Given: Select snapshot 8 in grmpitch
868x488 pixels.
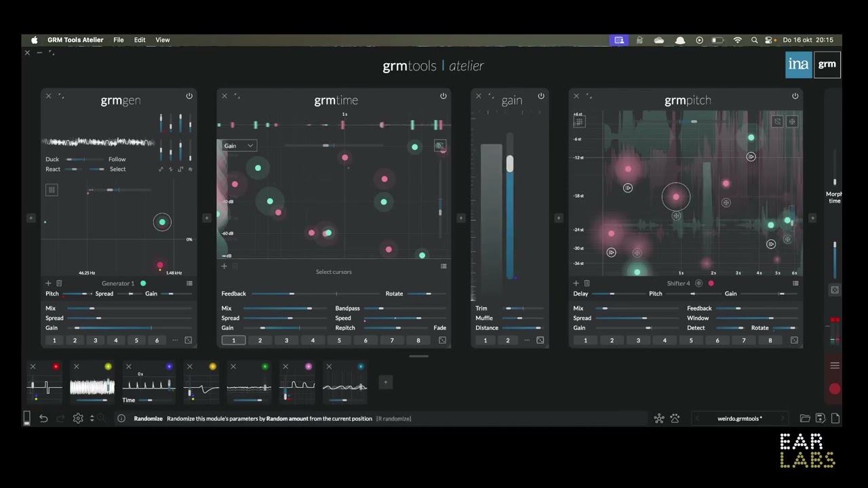Looking at the screenshot, I should (x=770, y=340).
